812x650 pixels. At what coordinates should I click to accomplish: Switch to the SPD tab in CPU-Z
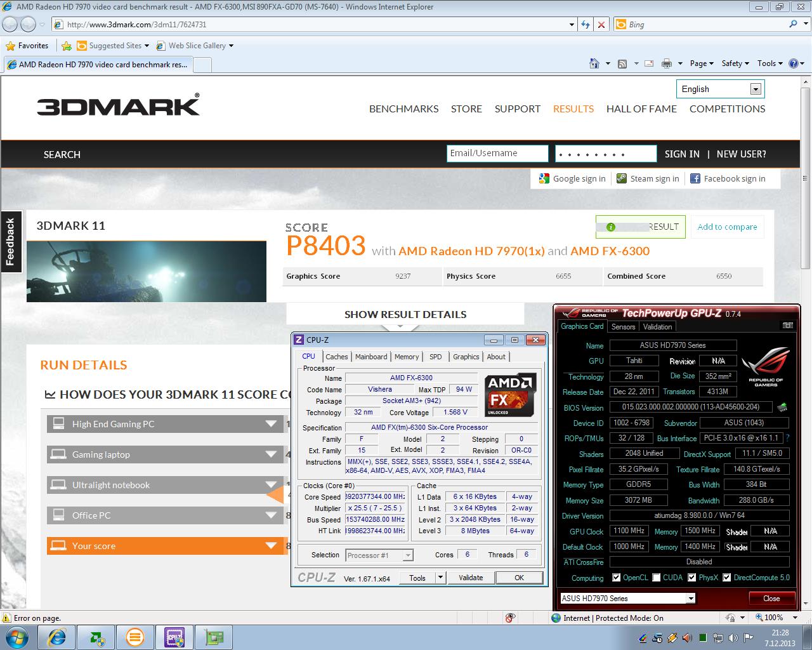click(x=436, y=357)
